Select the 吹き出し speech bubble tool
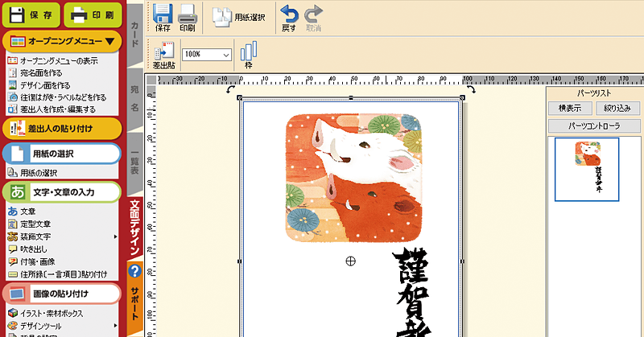The image size is (644, 337). 27,249
